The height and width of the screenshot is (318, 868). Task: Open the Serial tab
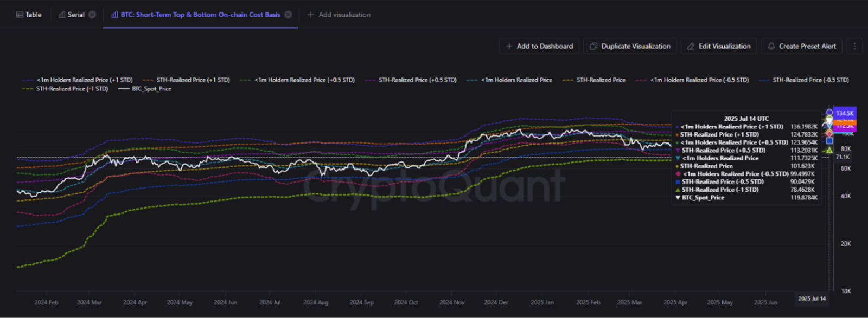click(x=72, y=15)
